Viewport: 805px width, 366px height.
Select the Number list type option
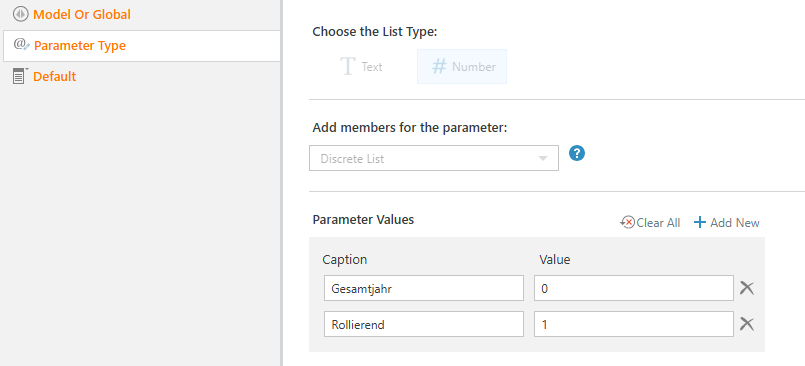pos(462,67)
